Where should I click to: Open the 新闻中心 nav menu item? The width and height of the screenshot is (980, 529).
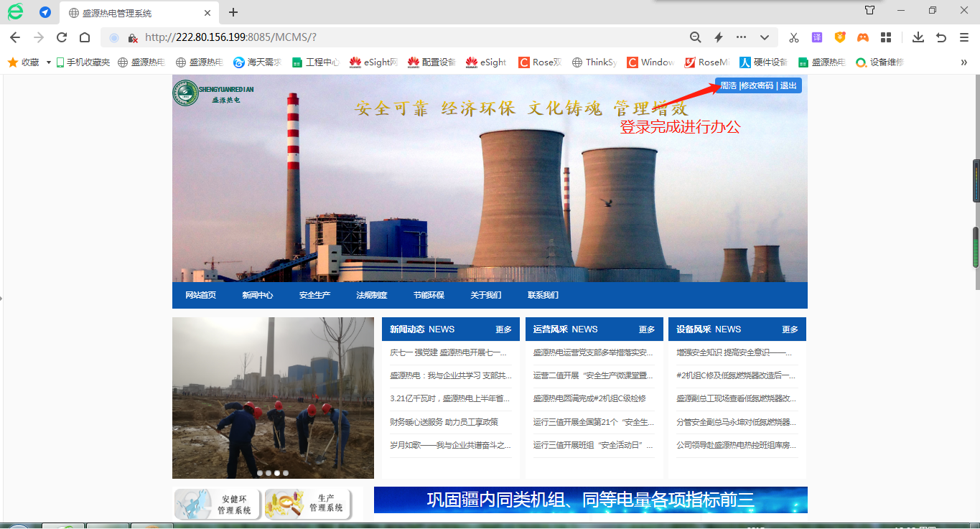click(257, 295)
